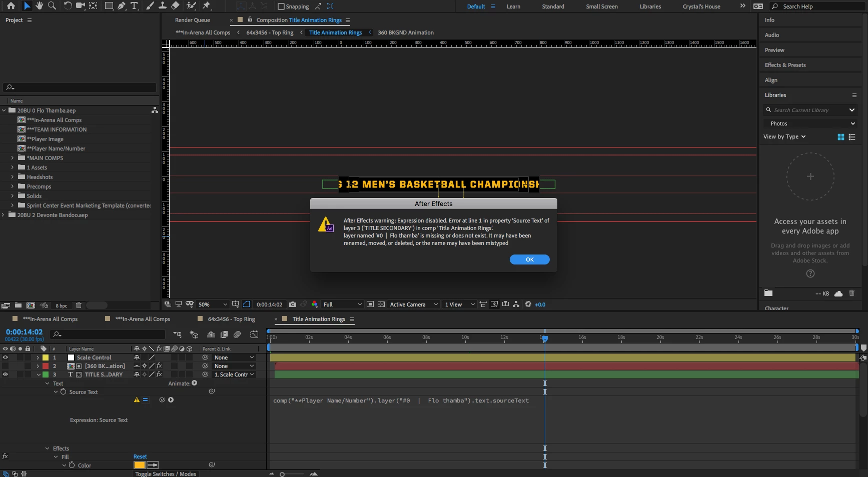Open Show Channel color management icon
The width and height of the screenshot is (868, 477).
click(315, 304)
